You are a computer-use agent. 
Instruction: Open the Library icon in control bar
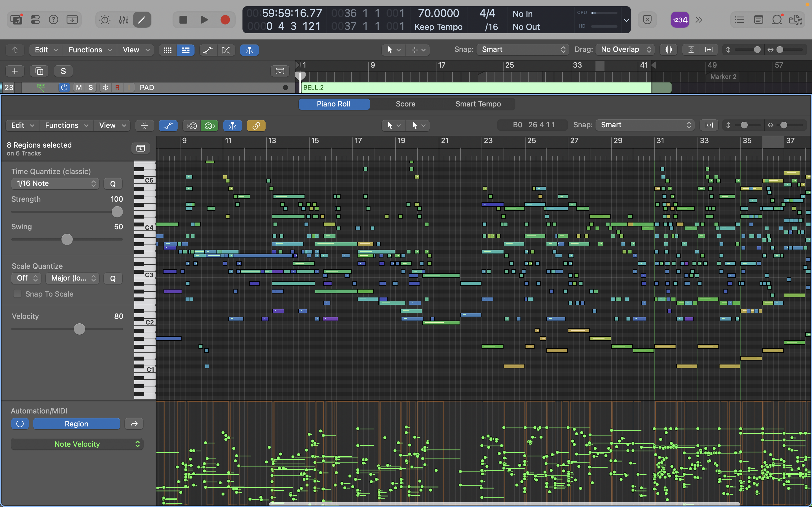tap(16, 20)
